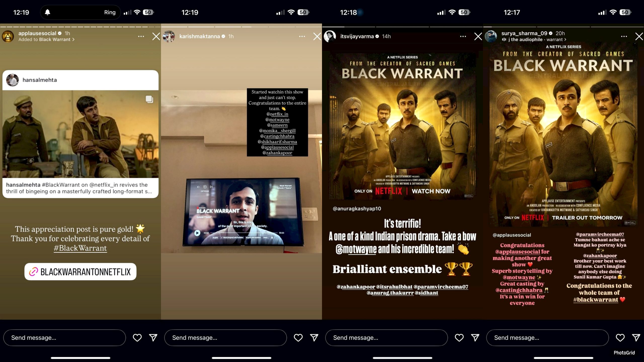
Task: Like the applausesocial story with heart
Action: coord(137,338)
